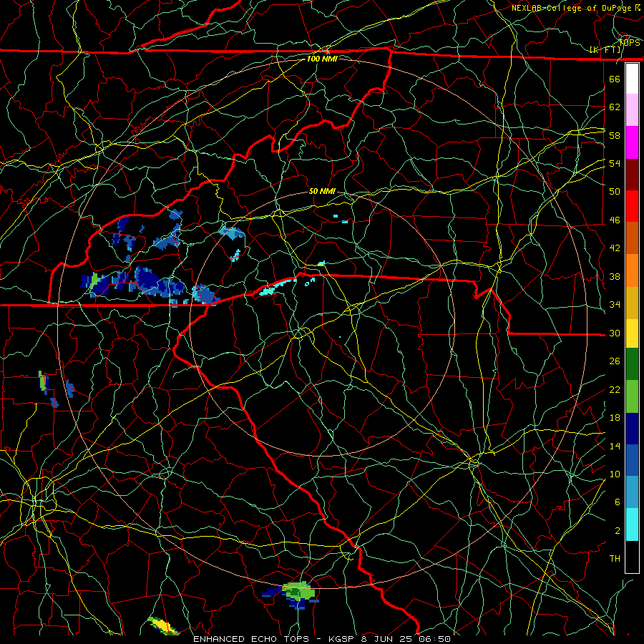
Task: Click the '62' legend value
Action: coord(615,107)
